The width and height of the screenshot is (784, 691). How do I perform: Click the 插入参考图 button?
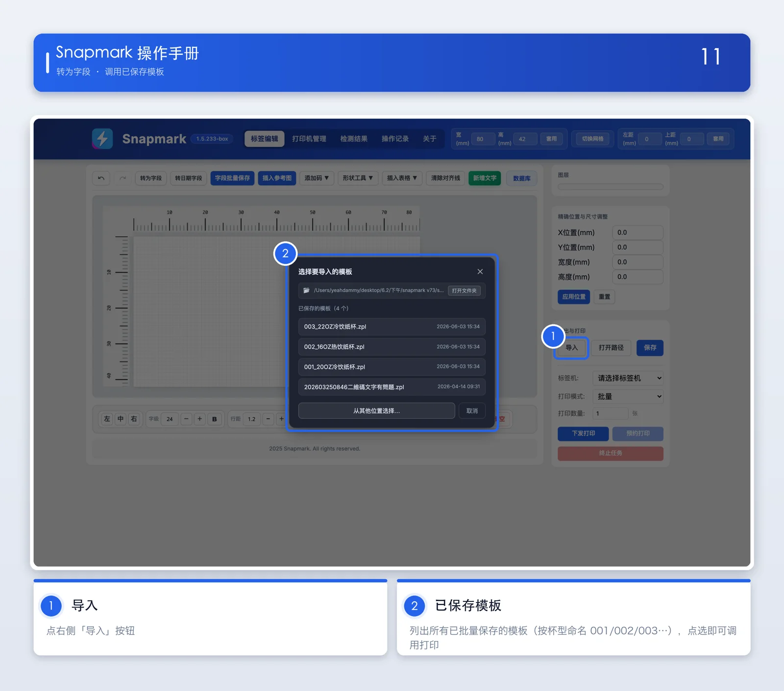point(277,178)
